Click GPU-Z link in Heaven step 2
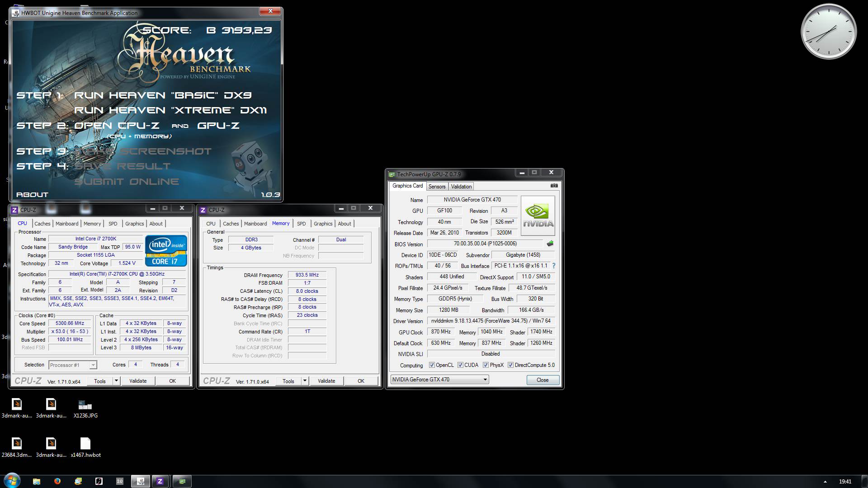 point(218,126)
